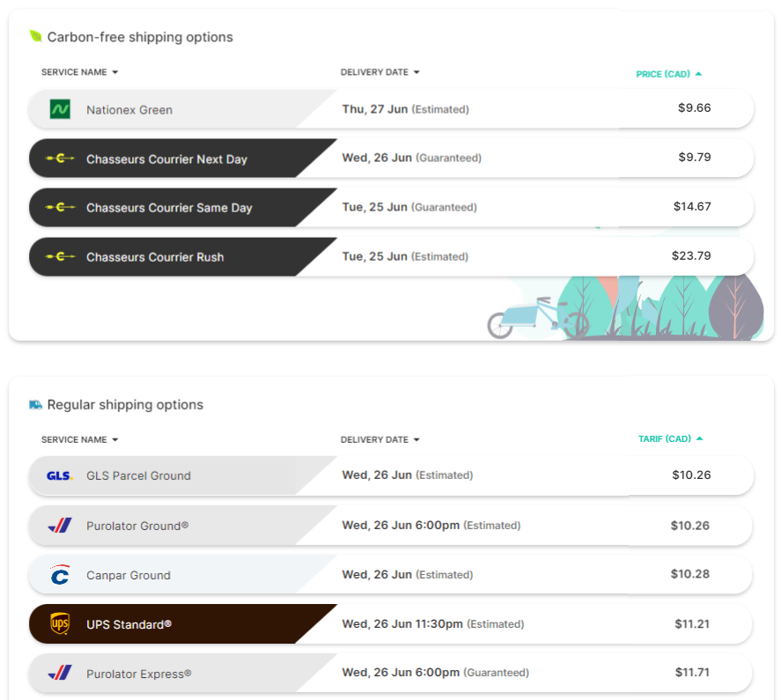Select the Nationex Green shipping option

tap(391, 109)
